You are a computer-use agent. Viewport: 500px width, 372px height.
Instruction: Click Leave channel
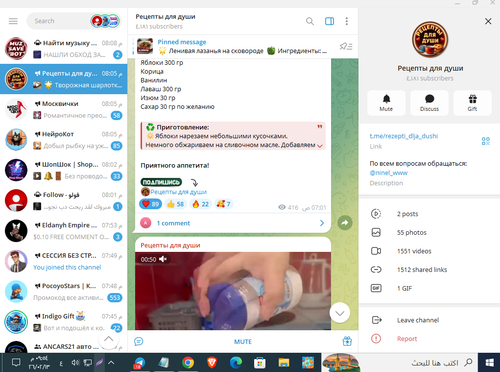(429, 320)
